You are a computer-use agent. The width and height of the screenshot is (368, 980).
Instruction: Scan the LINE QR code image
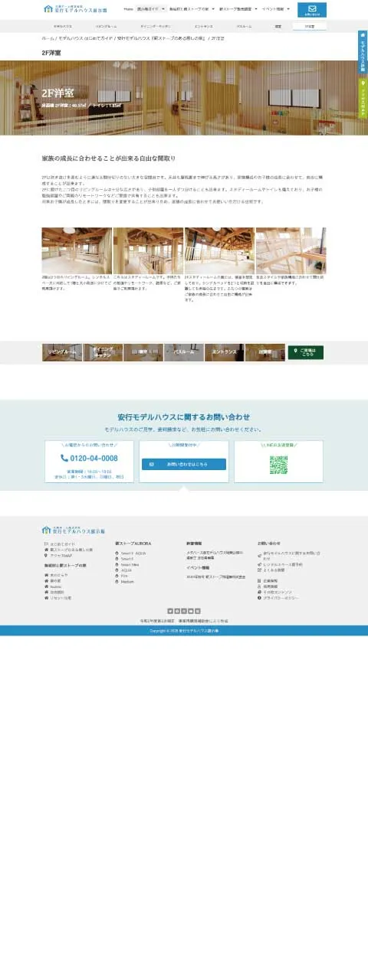pyautogui.click(x=278, y=464)
